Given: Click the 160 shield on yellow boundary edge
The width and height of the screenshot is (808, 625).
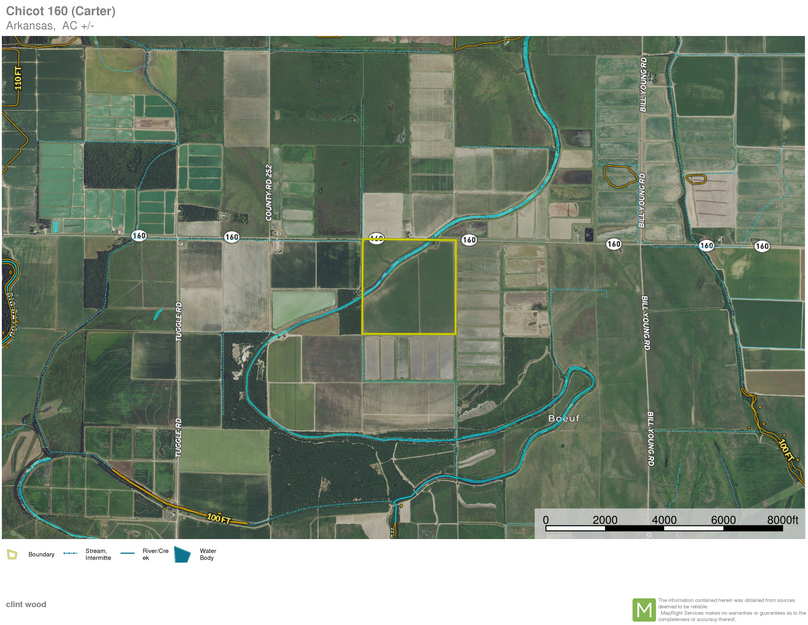Looking at the screenshot, I should point(376,239).
